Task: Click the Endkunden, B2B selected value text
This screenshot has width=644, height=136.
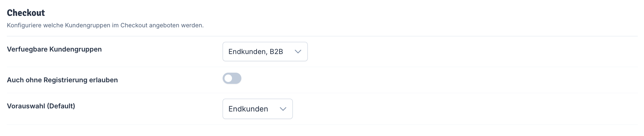Action: click(x=256, y=52)
